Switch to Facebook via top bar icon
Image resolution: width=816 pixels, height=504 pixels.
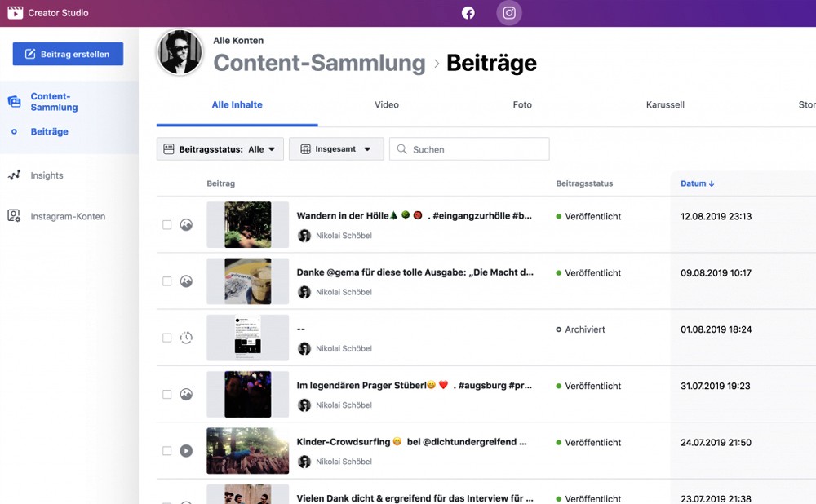(468, 13)
